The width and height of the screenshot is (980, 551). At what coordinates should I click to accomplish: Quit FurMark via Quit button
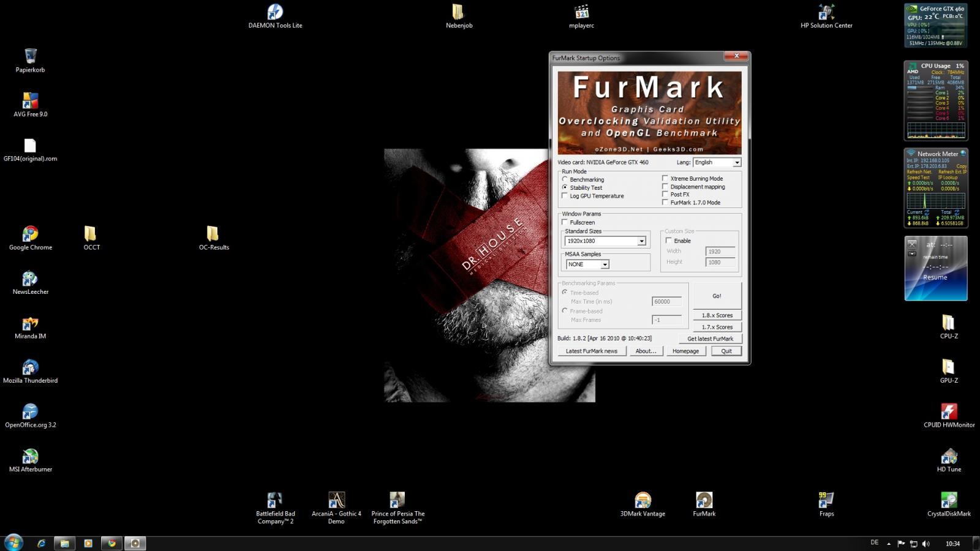pos(726,351)
